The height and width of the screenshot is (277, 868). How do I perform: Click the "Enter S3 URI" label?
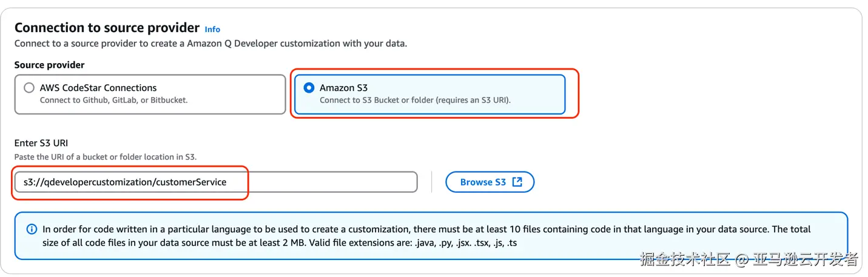click(x=41, y=144)
